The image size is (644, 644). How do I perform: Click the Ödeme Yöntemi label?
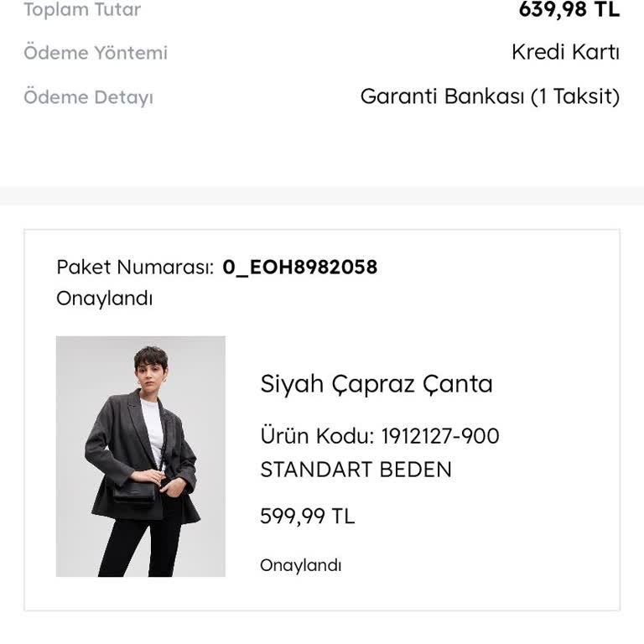click(x=96, y=53)
